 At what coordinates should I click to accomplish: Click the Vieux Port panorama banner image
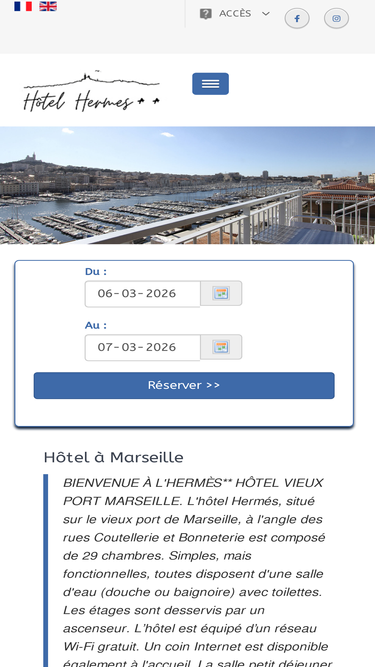(x=188, y=185)
